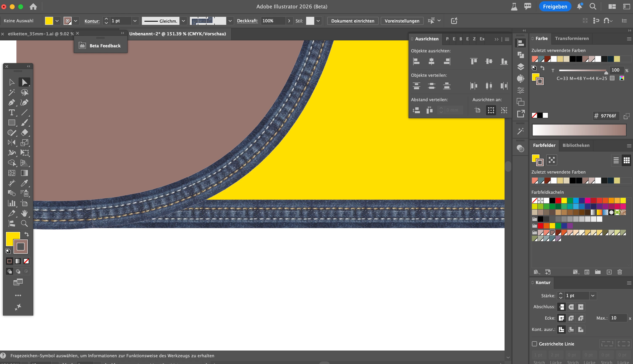Select the Eyedropper tool
Screen dimensions: 633x364
tap(24, 183)
